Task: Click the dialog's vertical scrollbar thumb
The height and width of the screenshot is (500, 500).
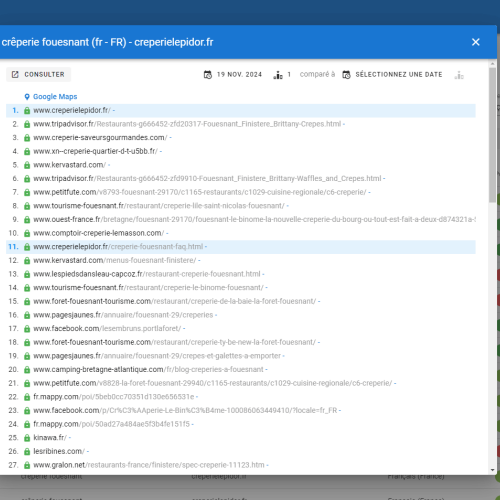Action: point(493,135)
